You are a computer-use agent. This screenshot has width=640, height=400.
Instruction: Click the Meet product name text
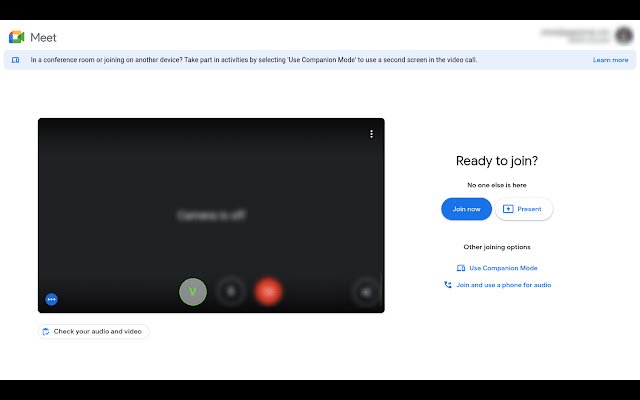click(x=43, y=38)
